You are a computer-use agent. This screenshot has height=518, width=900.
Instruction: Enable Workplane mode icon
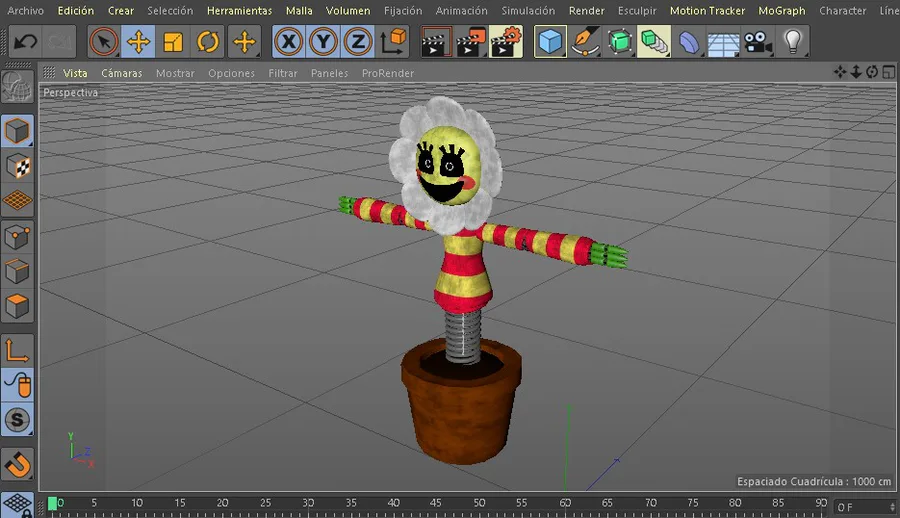click(x=17, y=200)
